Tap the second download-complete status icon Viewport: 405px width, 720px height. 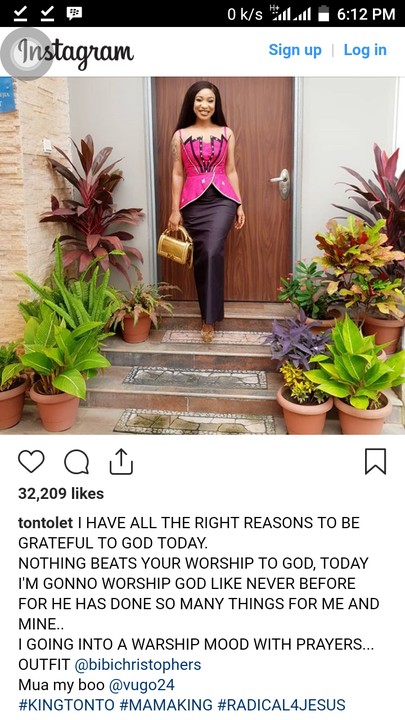(47, 13)
